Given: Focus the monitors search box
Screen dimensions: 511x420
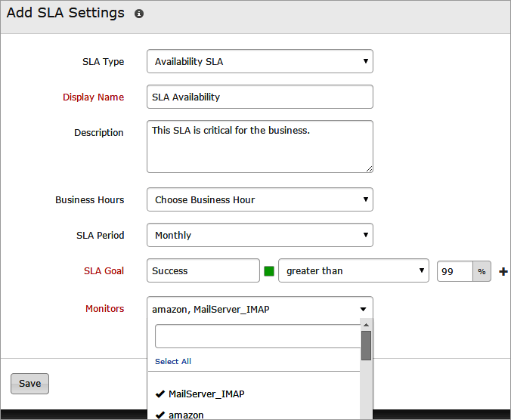Looking at the screenshot, I should (256, 336).
